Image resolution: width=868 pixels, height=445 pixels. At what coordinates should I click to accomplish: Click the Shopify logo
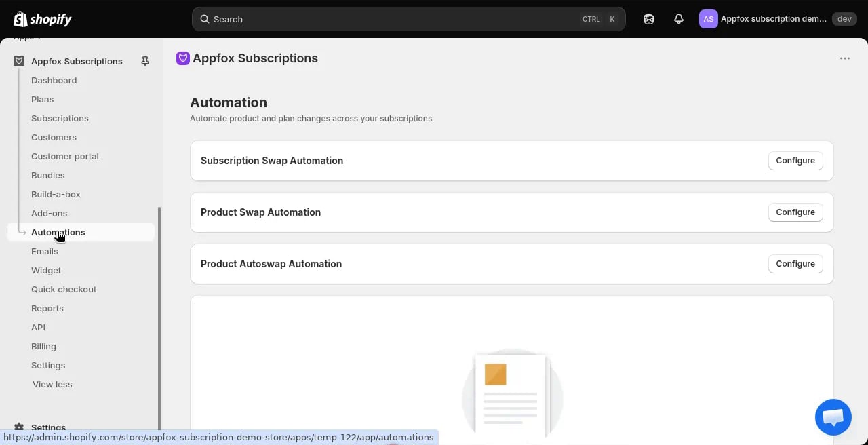(42, 19)
